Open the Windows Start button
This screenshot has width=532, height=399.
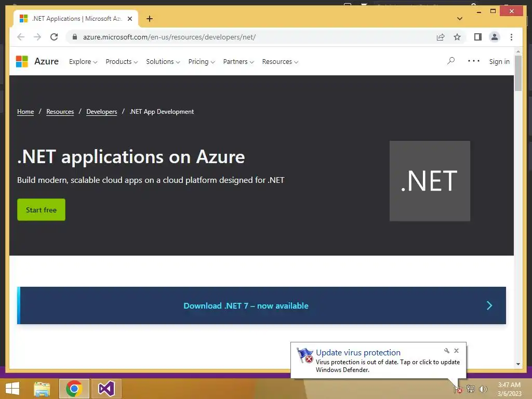tap(12, 389)
